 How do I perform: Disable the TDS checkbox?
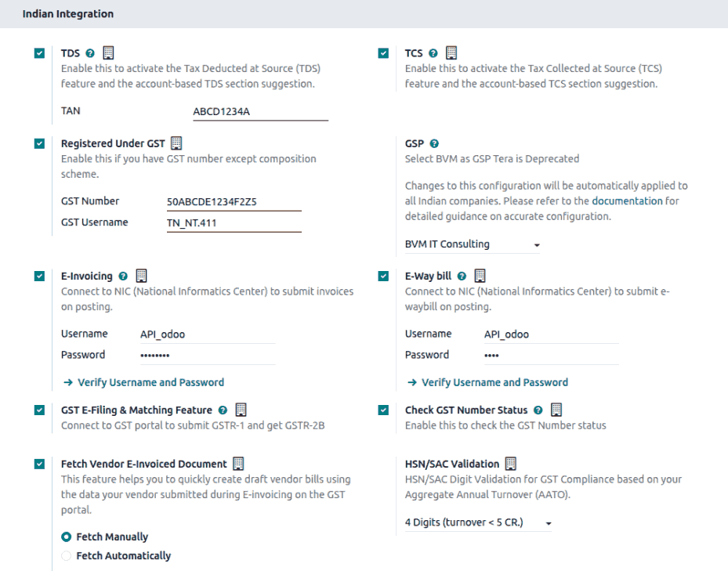(39, 53)
